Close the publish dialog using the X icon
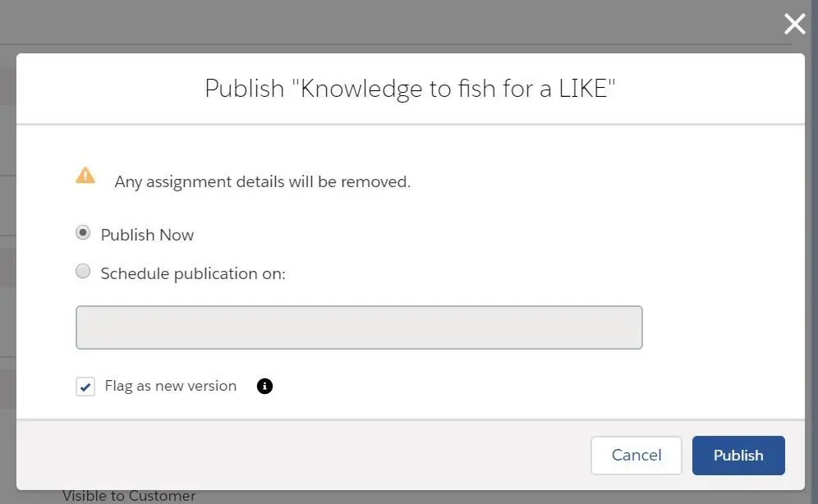 pos(794,24)
